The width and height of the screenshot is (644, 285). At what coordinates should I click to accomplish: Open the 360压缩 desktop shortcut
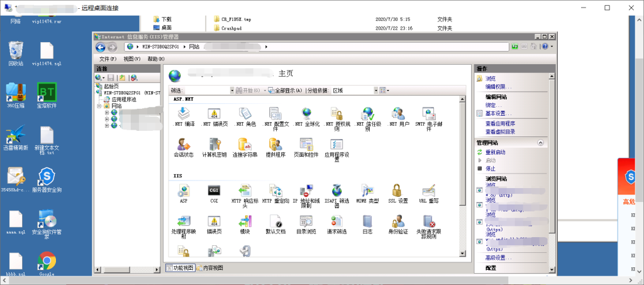click(16, 95)
